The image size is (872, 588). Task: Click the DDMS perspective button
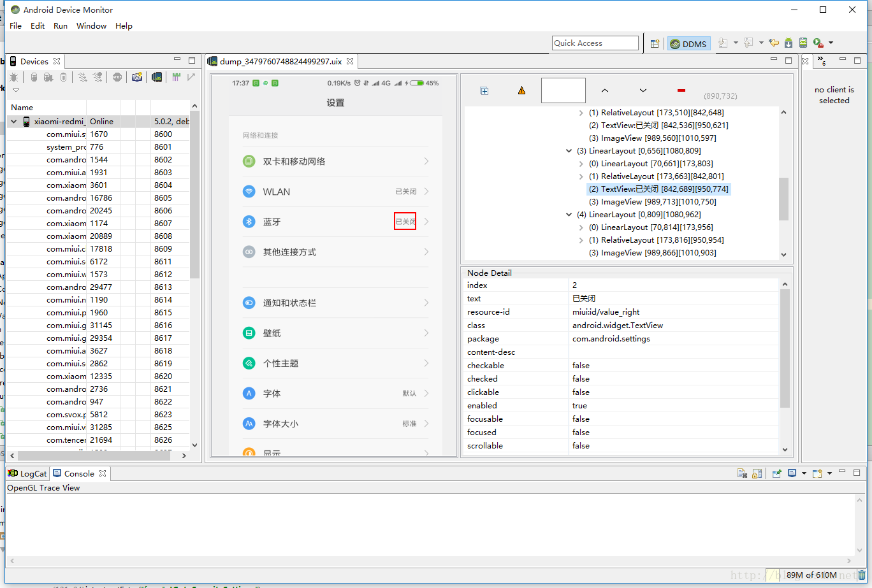[x=688, y=43]
